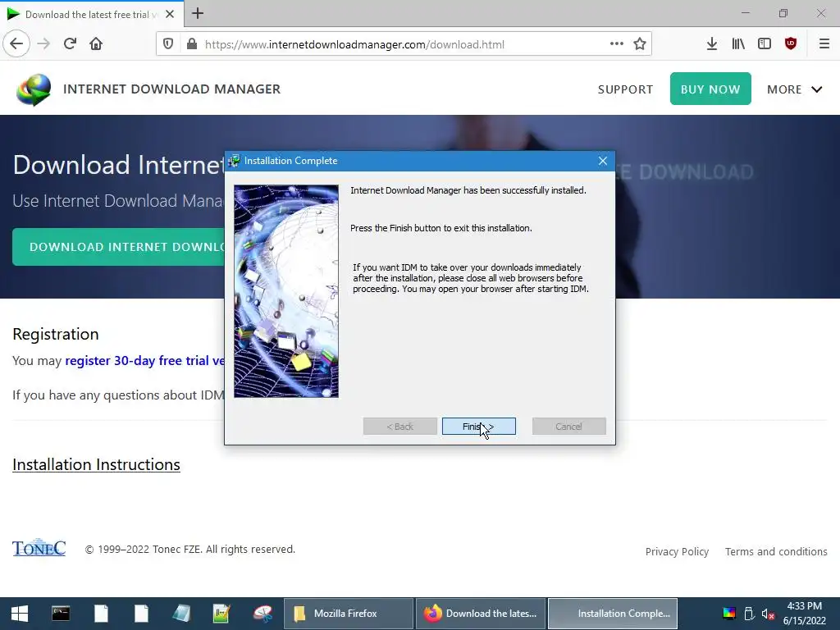Click the green DOWNLOAD INTERNET DOWNLOAD button
The image size is (840, 630).
point(118,247)
